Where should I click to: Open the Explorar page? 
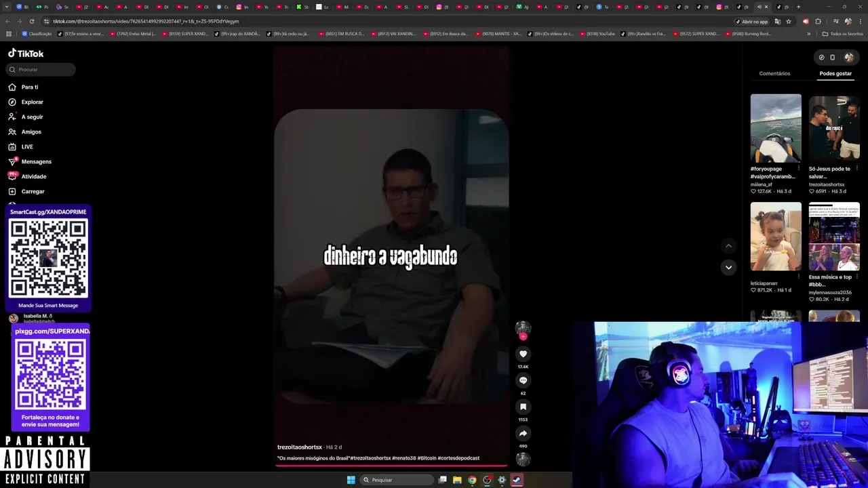26,102
